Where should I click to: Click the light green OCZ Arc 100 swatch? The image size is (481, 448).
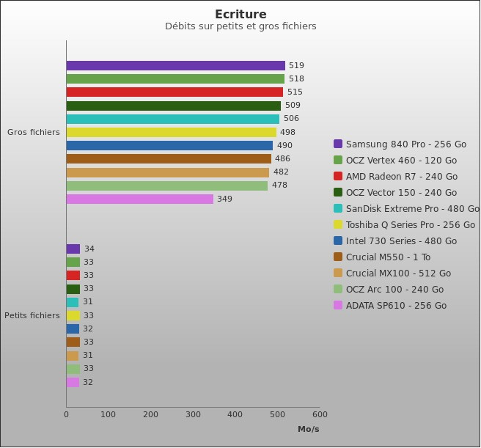pos(338,289)
